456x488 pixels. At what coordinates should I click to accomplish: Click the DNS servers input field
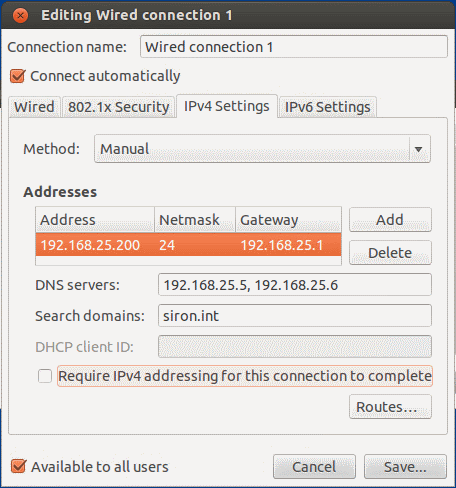[x=295, y=285]
